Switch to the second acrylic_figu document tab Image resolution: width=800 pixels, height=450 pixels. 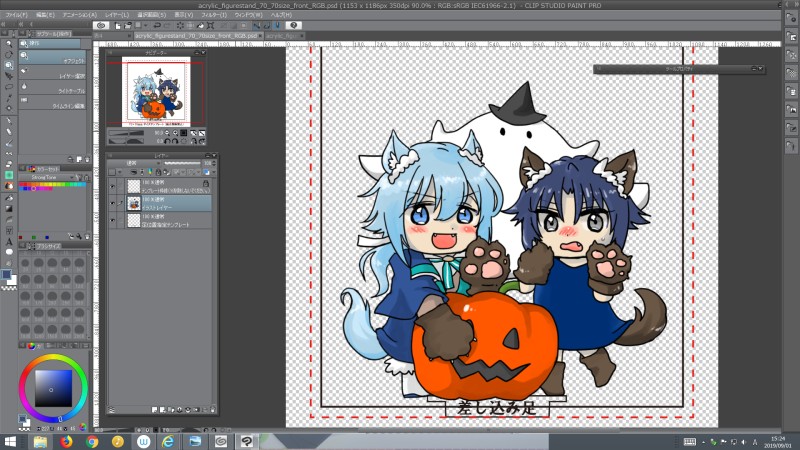point(282,36)
